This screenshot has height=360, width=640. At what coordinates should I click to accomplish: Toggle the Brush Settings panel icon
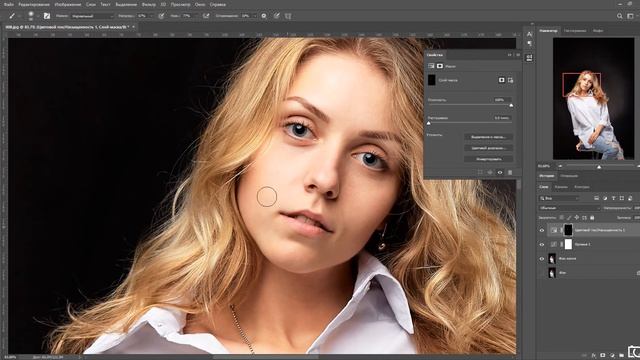pyautogui.click(x=47, y=16)
